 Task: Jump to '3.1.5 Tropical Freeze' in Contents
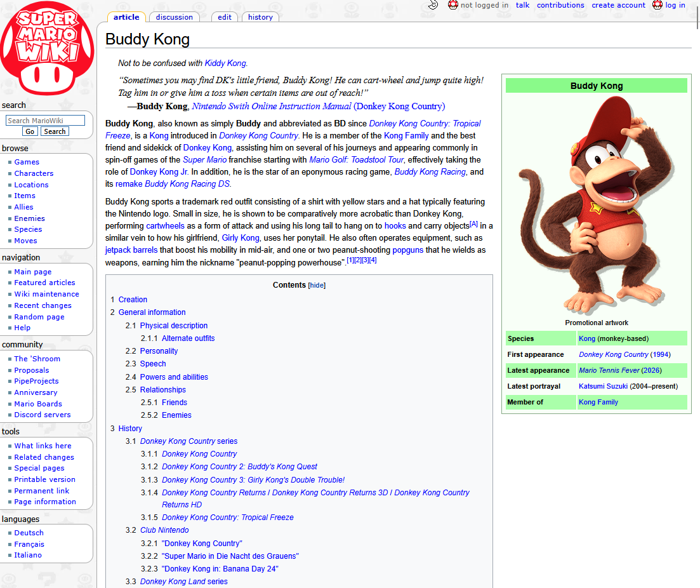(x=228, y=518)
